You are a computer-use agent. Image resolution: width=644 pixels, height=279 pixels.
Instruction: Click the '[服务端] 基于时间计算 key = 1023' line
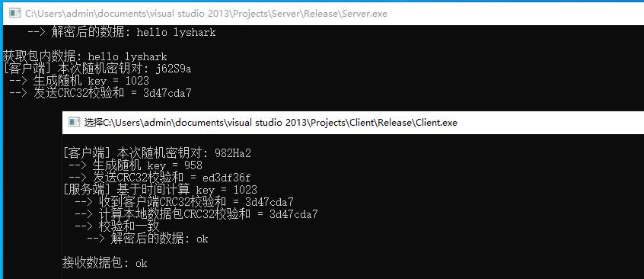point(160,190)
